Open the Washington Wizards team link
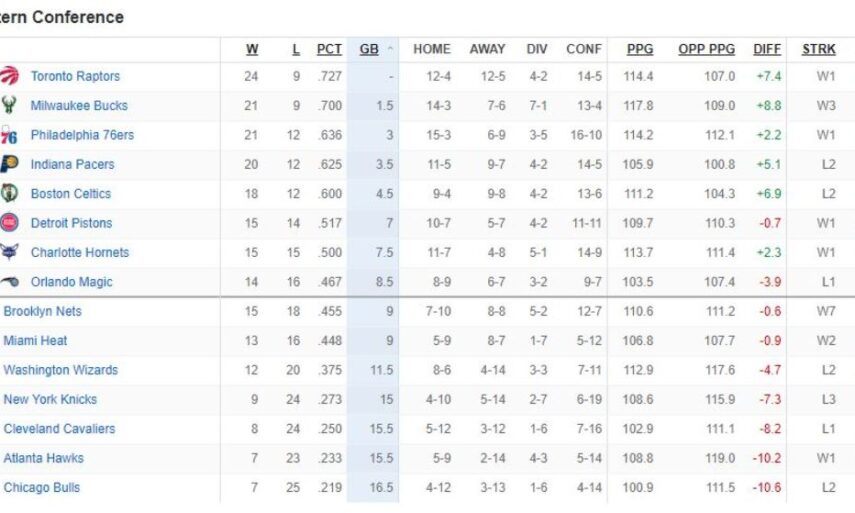This screenshot has height=513, width=855. point(60,370)
